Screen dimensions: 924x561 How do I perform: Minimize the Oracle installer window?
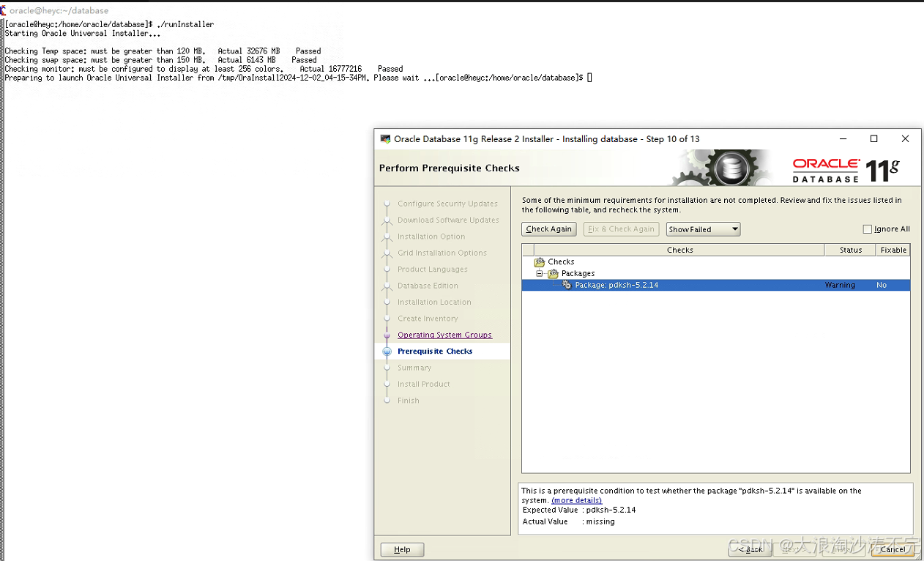pos(843,138)
